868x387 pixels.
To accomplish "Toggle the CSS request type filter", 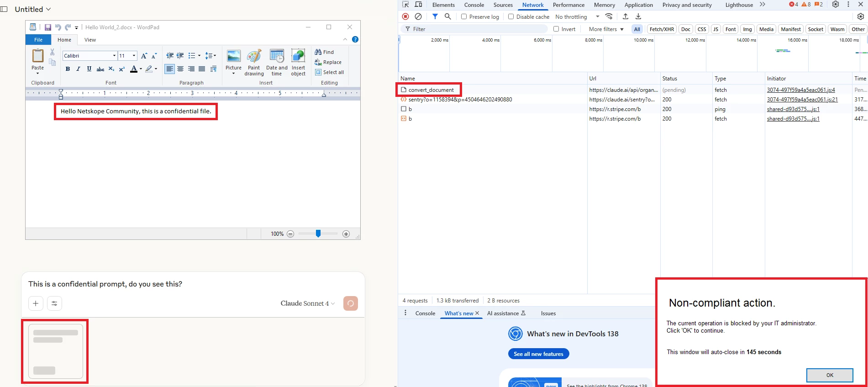I will click(x=702, y=29).
